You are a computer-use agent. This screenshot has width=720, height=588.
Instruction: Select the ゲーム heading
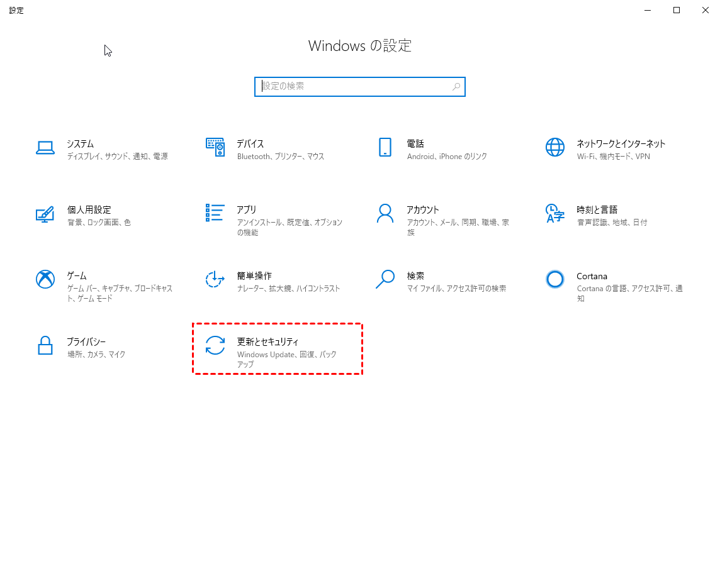pos(77,276)
